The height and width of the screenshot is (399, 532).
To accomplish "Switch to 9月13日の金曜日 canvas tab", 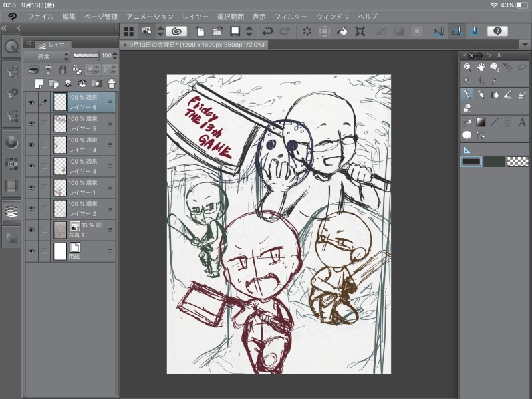I will point(194,45).
